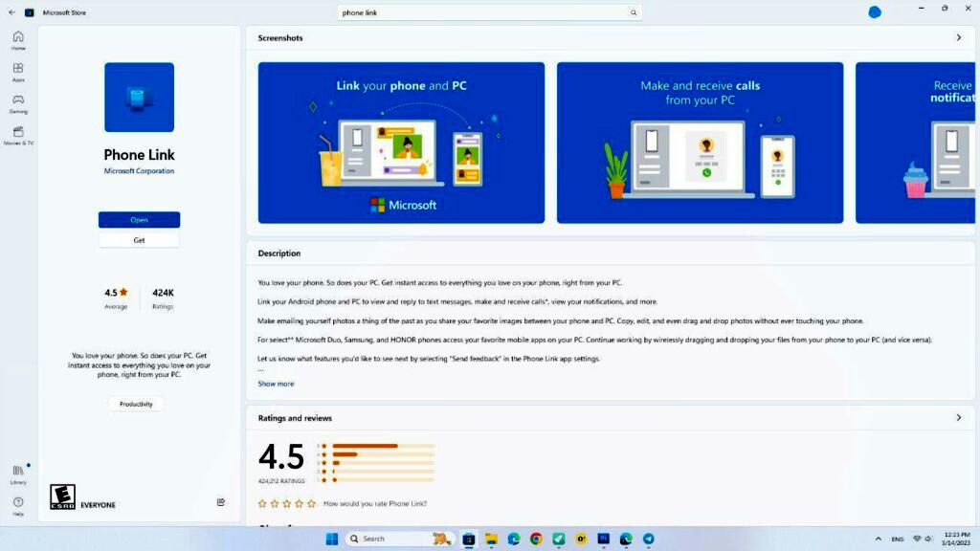The height and width of the screenshot is (551, 980).
Task: Open the Library in sidebar
Action: click(x=18, y=474)
